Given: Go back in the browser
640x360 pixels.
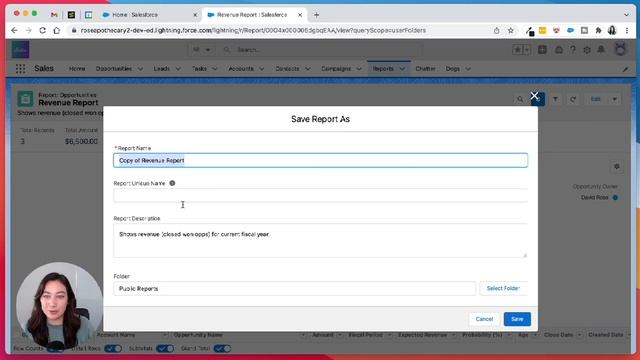Looking at the screenshot, I should [14, 31].
